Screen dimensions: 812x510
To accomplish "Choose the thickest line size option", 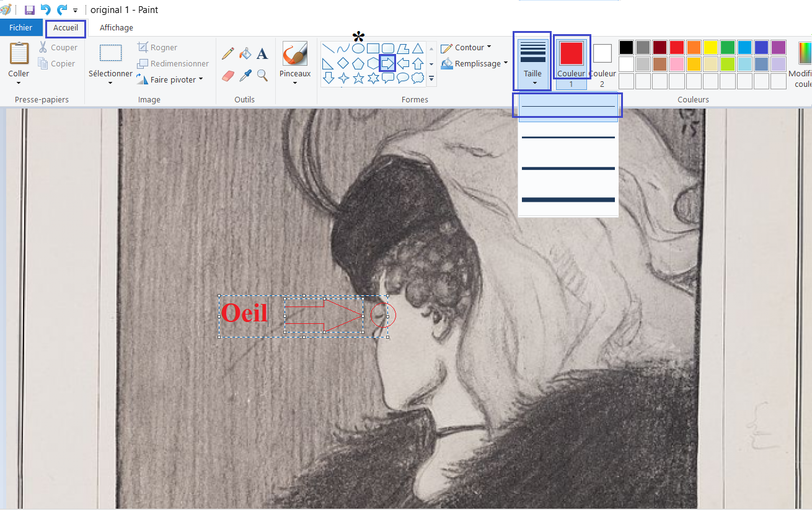I will pyautogui.click(x=568, y=200).
